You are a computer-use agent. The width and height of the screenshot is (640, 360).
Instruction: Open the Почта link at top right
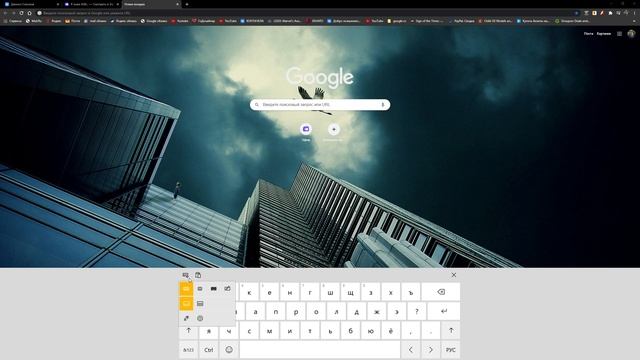coord(588,34)
